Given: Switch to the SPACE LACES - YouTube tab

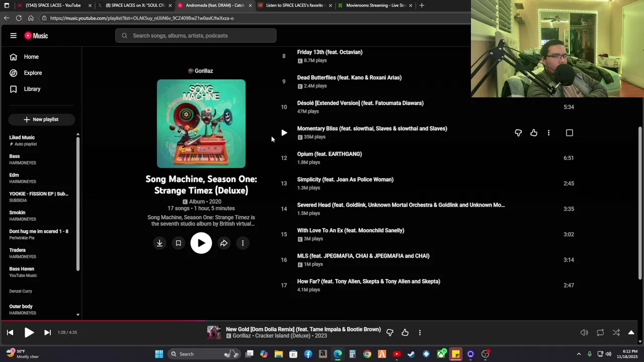Looking at the screenshot, I should pyautogui.click(x=53, y=6).
